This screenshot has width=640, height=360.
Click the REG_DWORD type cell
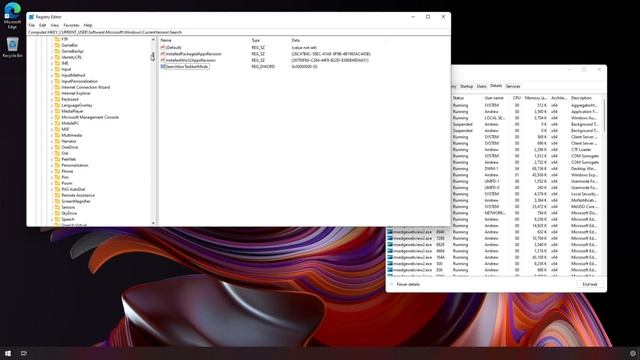click(263, 67)
